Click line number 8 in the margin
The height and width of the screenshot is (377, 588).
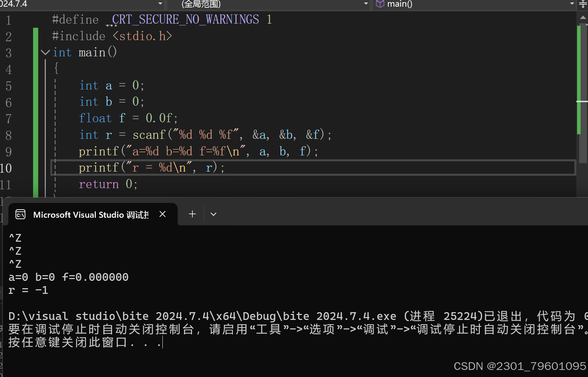(8, 135)
